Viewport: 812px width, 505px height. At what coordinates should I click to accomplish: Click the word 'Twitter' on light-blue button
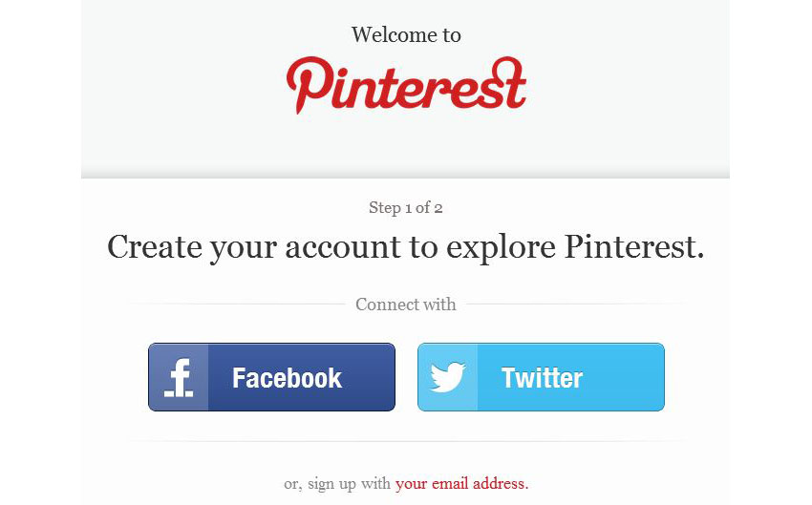tap(542, 378)
